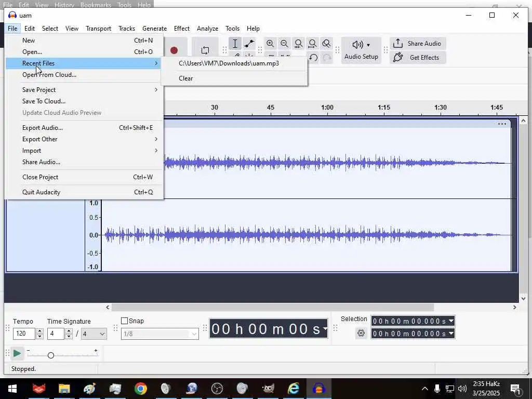Select the Envelope tool
This screenshot has width=532, height=399.
point(249,44)
